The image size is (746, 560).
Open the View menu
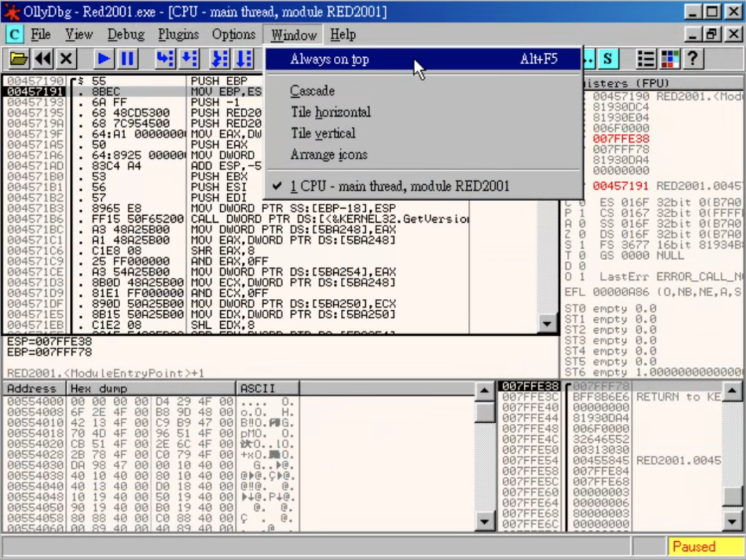pyautogui.click(x=78, y=35)
